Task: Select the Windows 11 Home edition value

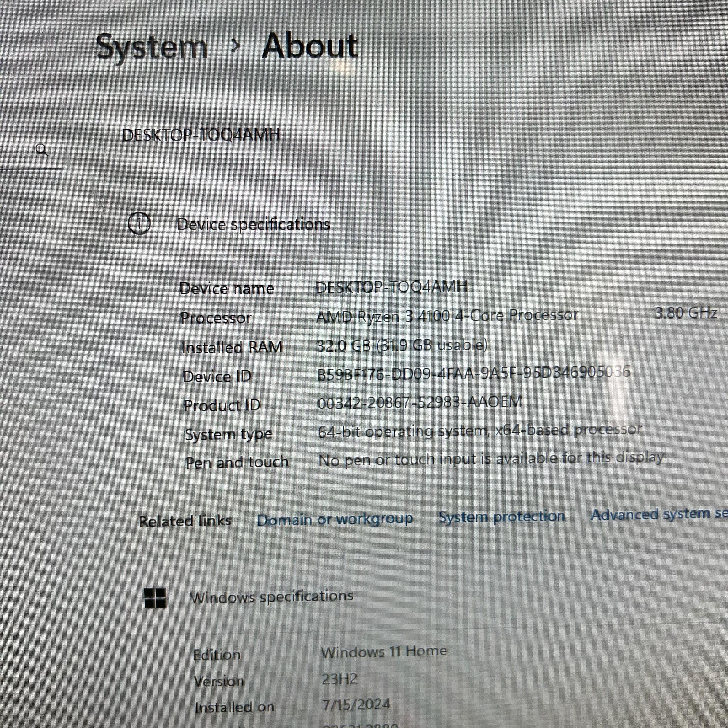Action: pyautogui.click(x=384, y=652)
